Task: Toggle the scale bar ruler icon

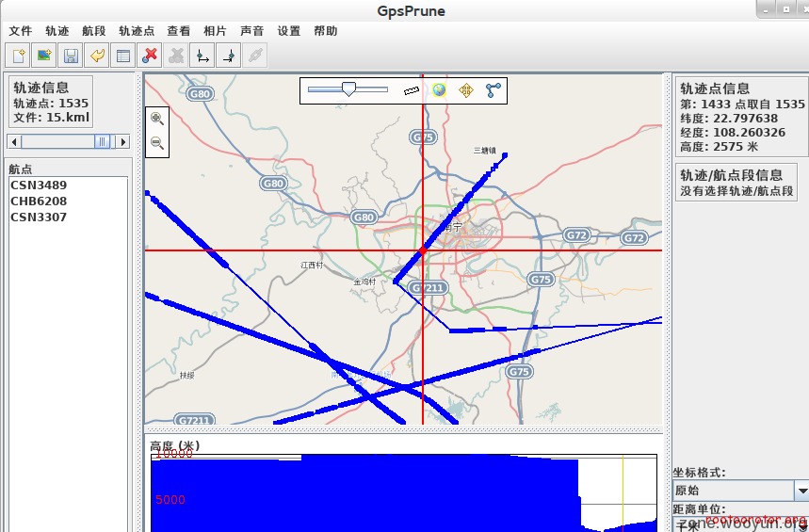Action: coord(411,90)
